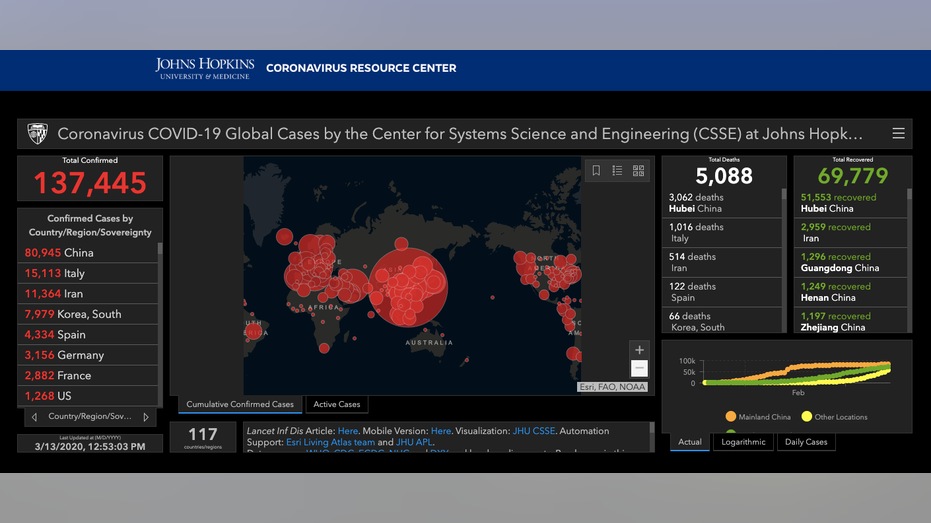
Task: Select '4,334 Spain' row
Action: tap(88, 335)
